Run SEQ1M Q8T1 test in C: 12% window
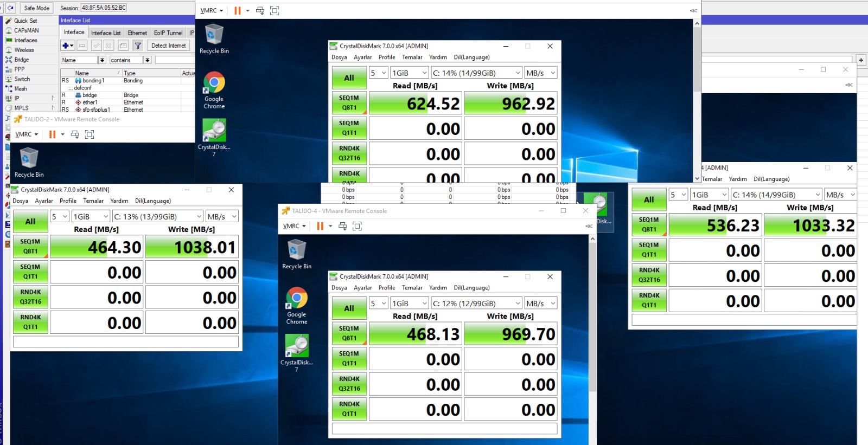 349,333
